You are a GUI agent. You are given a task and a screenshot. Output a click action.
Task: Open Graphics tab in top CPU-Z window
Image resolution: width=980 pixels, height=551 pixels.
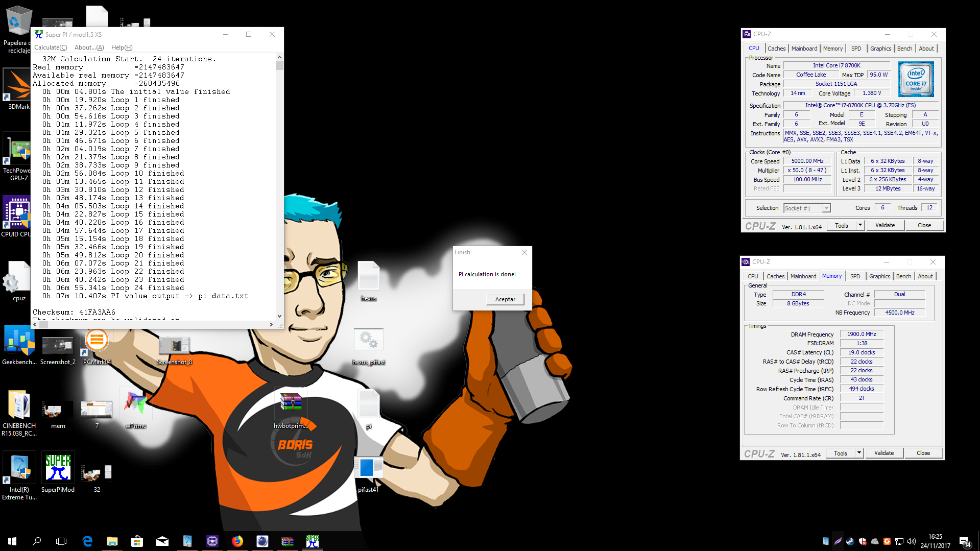click(880, 49)
